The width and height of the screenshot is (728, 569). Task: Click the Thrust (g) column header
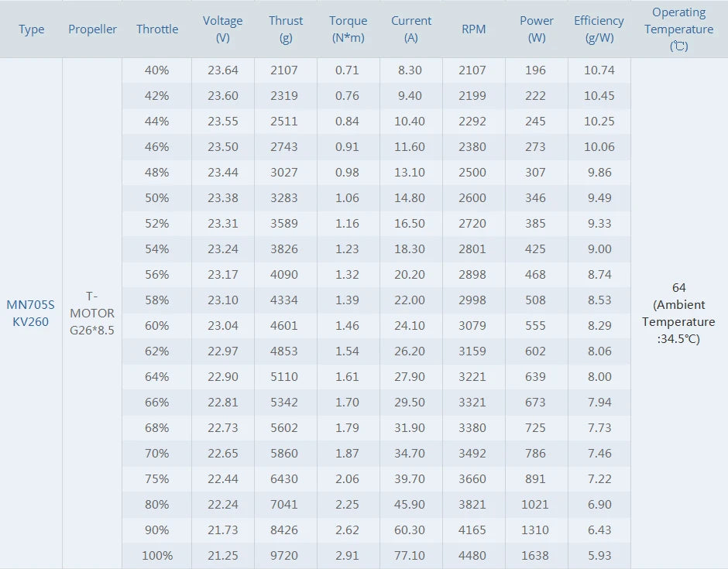286,29
